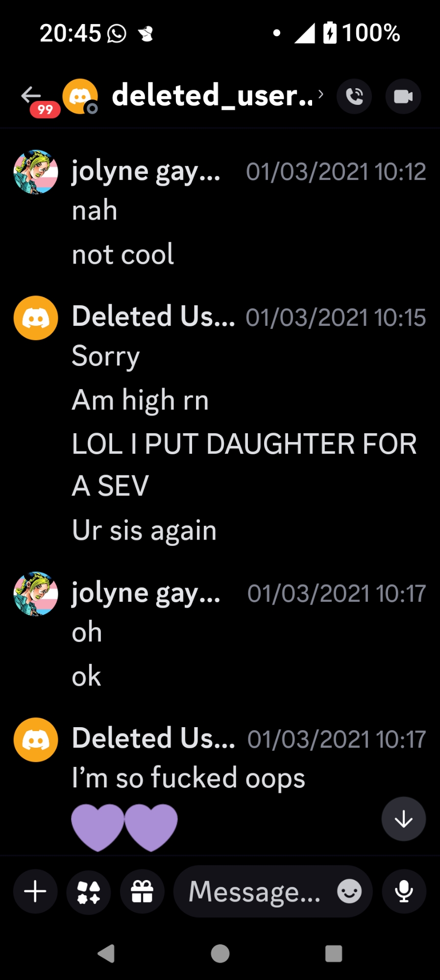Open the emoji picker
This screenshot has height=980, width=440.
pyautogui.click(x=349, y=891)
